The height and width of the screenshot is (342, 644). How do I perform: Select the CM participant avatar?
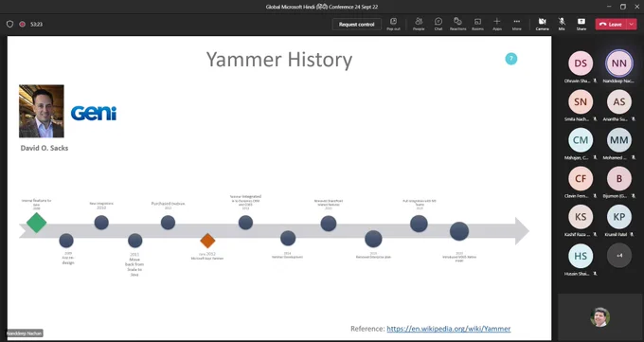point(581,140)
